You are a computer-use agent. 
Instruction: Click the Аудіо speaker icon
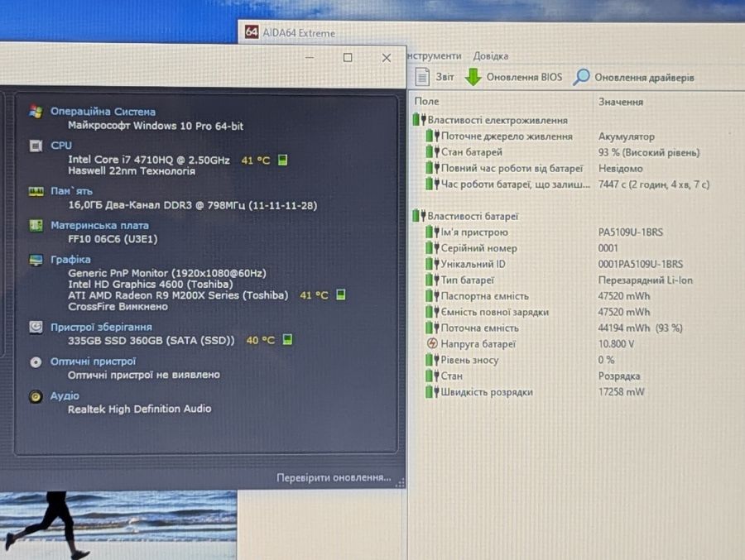click(x=36, y=396)
